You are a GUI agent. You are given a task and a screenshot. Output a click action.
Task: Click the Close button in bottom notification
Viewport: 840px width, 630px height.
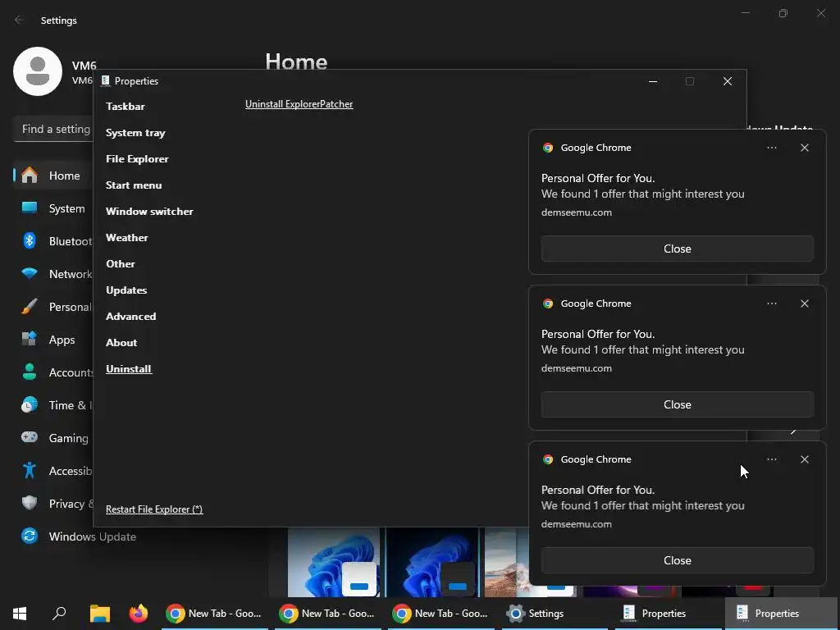[x=677, y=560]
